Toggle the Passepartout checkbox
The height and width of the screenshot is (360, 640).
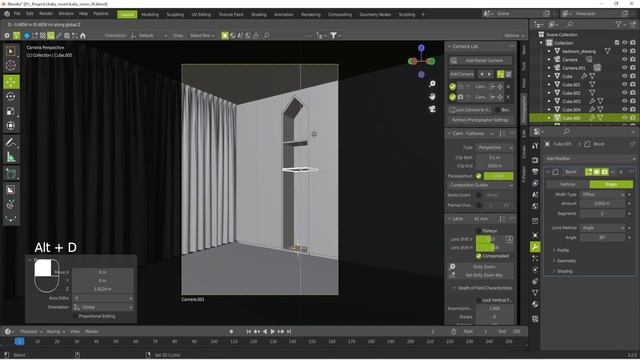479,176
